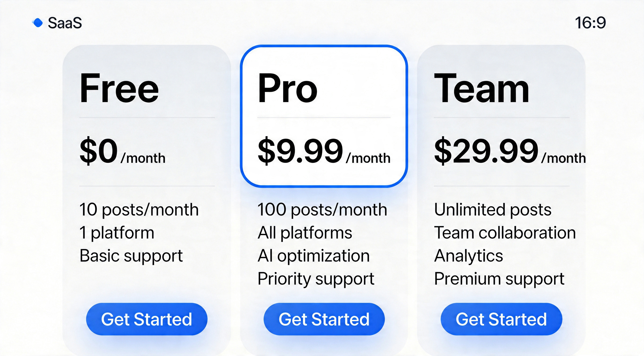Click Get Started under the Free plan
Screen dimensions: 644x356
click(147, 319)
